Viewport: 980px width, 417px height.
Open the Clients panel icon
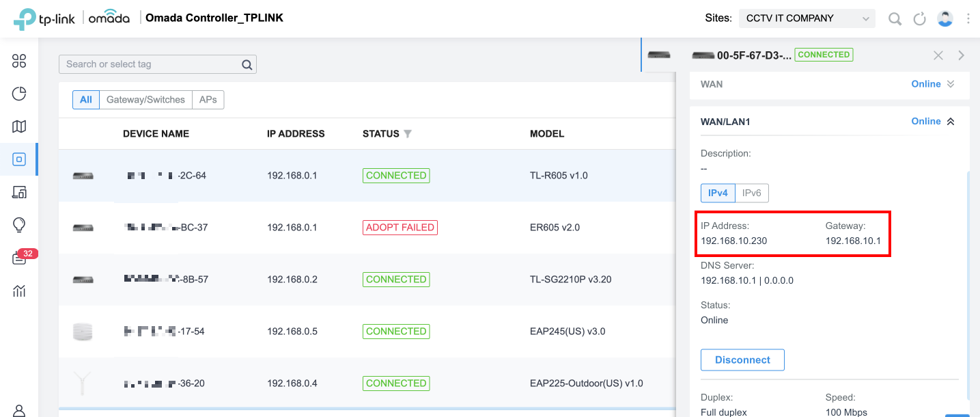tap(19, 192)
